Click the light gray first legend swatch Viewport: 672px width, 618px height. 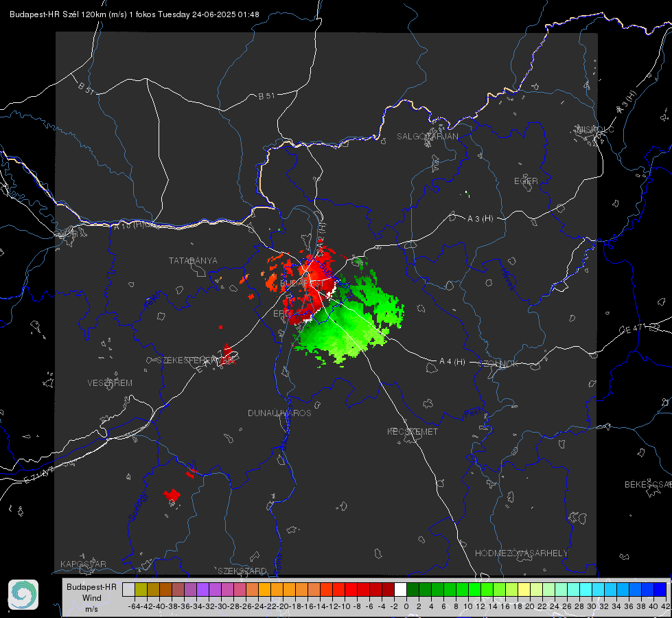tap(128, 589)
